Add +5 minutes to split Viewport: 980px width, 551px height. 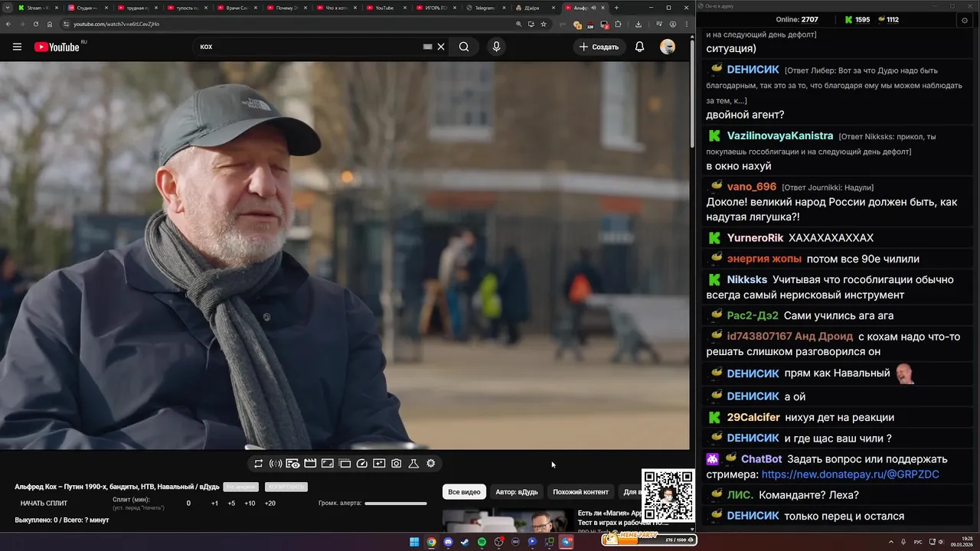pos(231,503)
